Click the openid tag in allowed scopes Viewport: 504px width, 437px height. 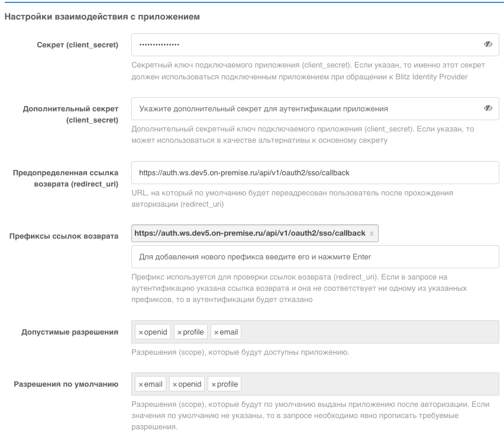(x=156, y=332)
